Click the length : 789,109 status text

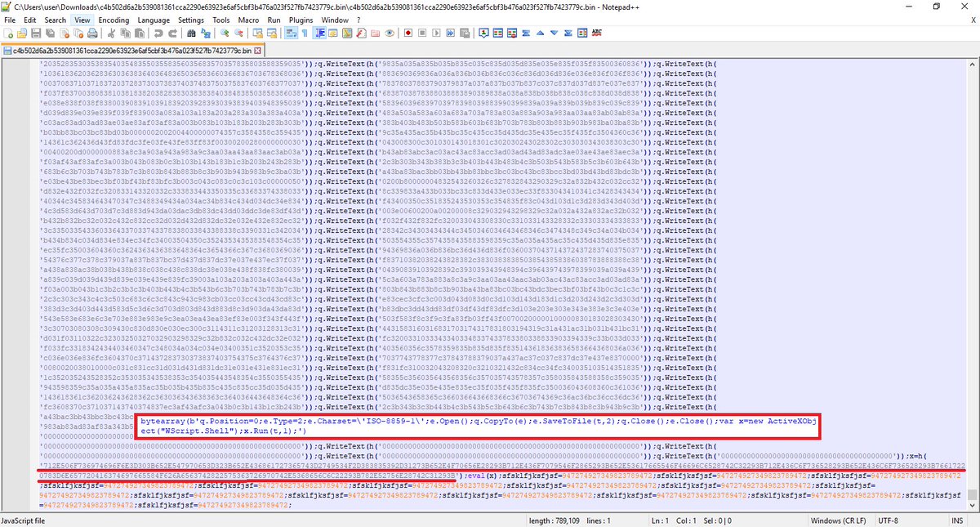click(553, 520)
